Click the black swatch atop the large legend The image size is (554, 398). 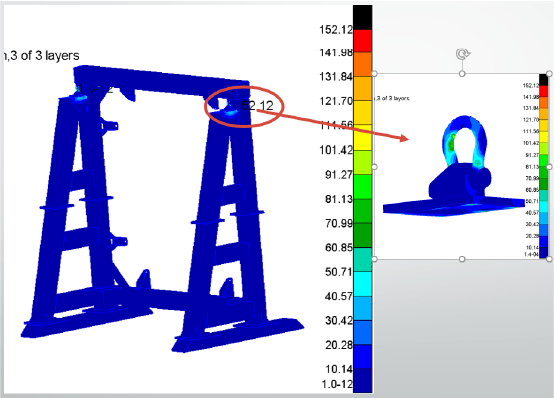point(363,17)
